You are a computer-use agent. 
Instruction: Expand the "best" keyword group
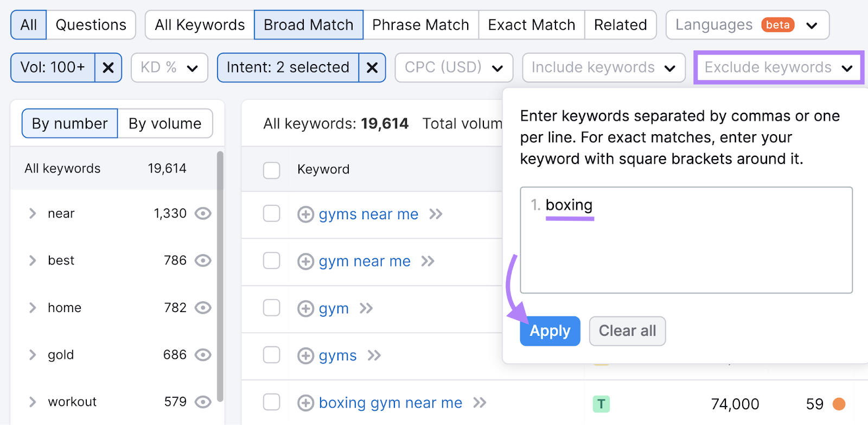pos(33,261)
